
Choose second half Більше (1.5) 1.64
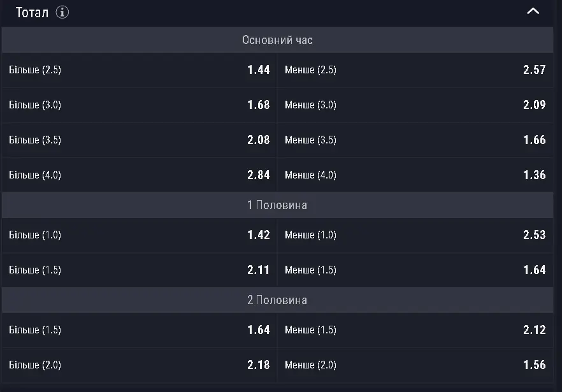(139, 330)
